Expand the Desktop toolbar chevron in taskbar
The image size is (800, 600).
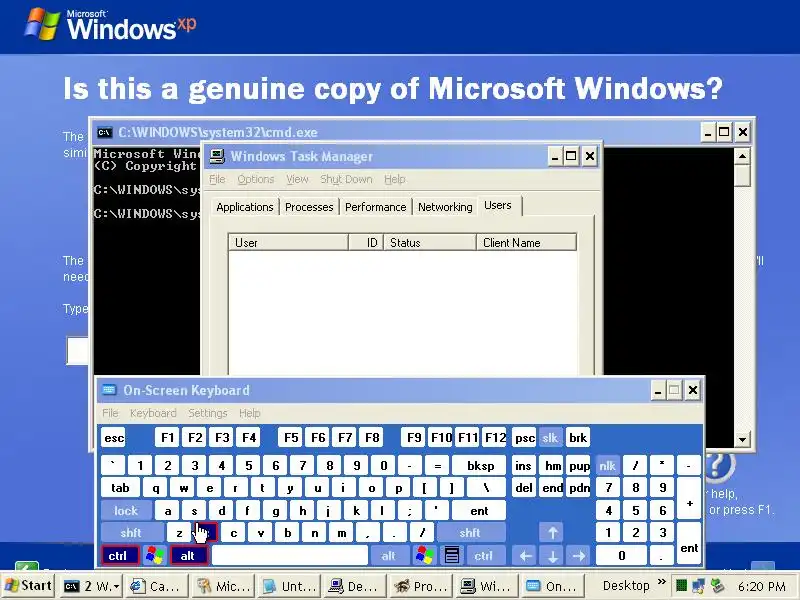tap(662, 582)
